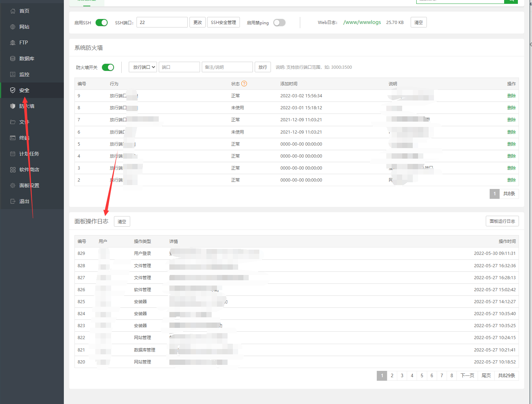Open the website globe icon

click(x=13, y=27)
